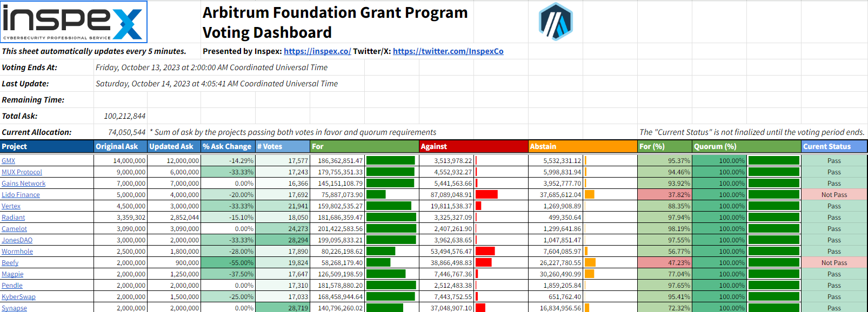Select the Original Ask column header
The image size is (868, 312).
click(121, 146)
